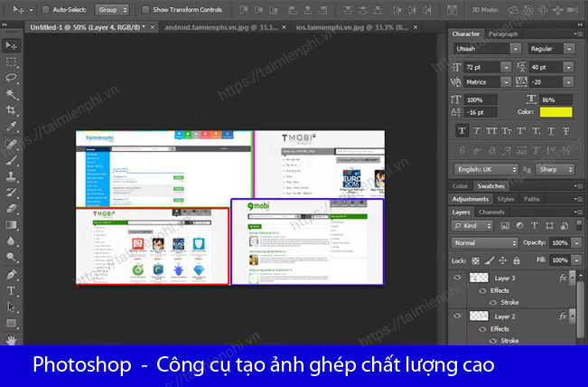Hide Layer 2 visibility eye
The image size is (588, 387).
point(457,316)
